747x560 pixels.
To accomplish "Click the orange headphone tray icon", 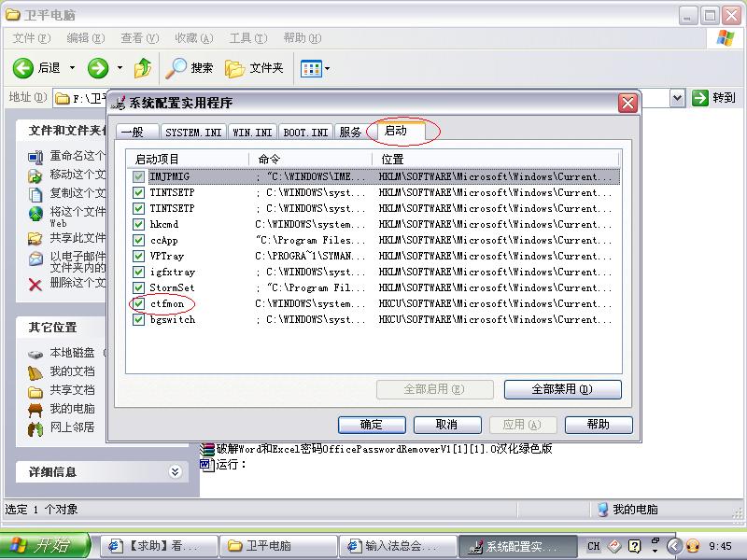I will (693, 546).
